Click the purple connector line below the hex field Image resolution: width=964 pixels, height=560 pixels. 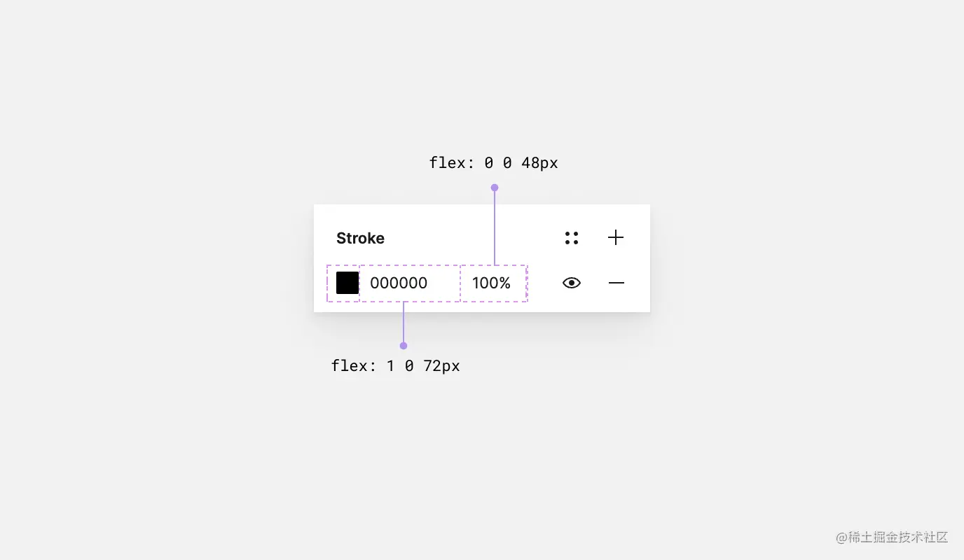[x=404, y=323]
